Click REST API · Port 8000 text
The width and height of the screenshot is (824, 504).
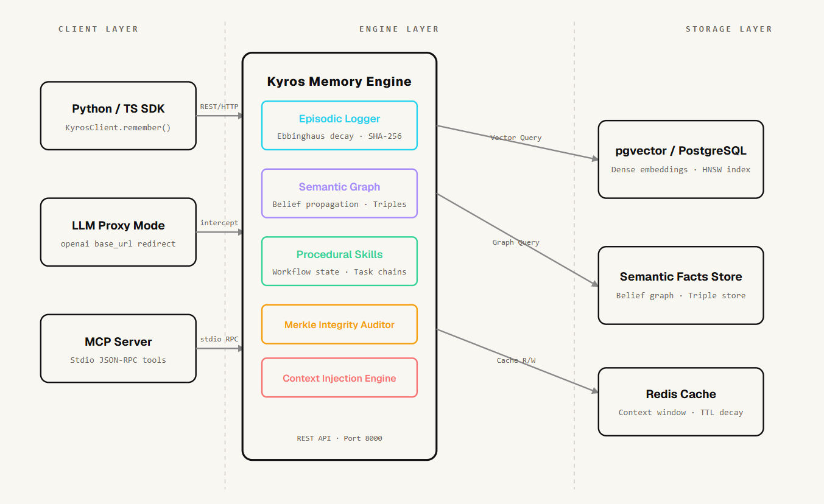[339, 438]
